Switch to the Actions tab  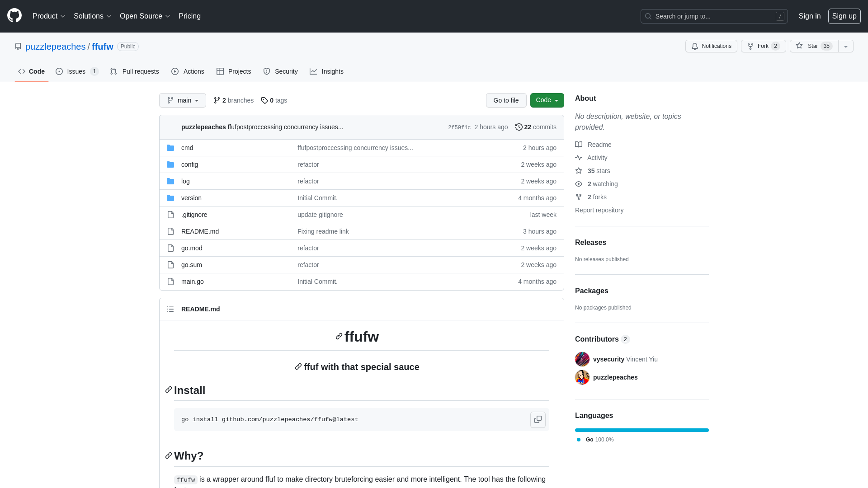click(188, 71)
